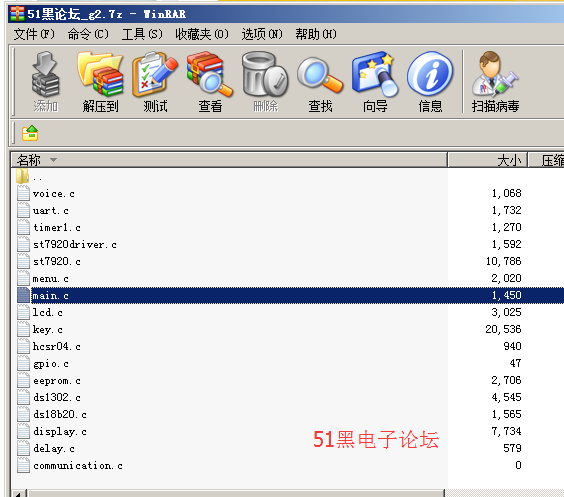564x497 pixels.
Task: Click the 查找 (Find) magnifier icon
Action: [x=320, y=82]
